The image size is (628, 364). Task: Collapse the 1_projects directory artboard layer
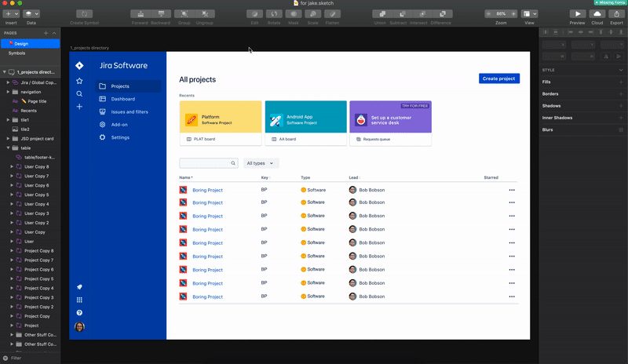5,72
